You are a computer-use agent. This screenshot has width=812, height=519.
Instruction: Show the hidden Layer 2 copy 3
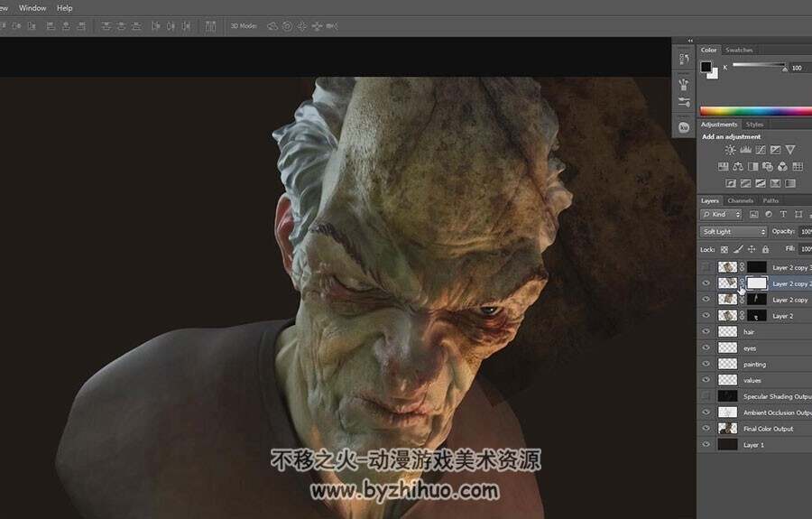[706, 267]
